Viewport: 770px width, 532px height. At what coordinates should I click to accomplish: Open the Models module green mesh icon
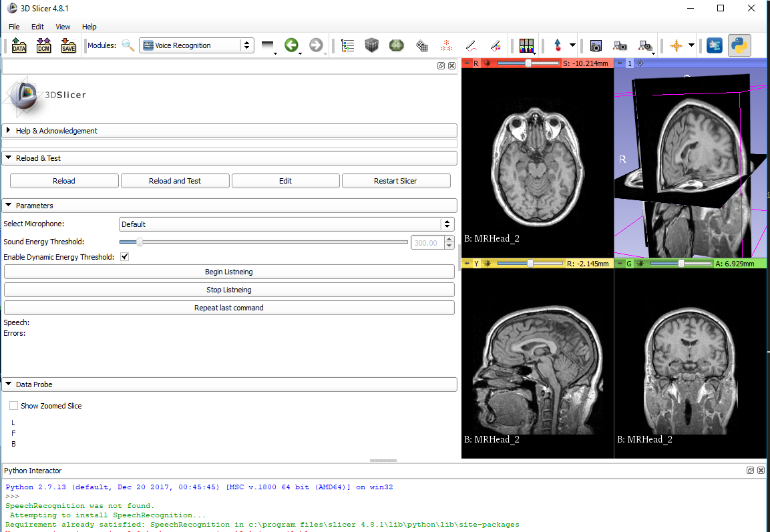click(396, 45)
